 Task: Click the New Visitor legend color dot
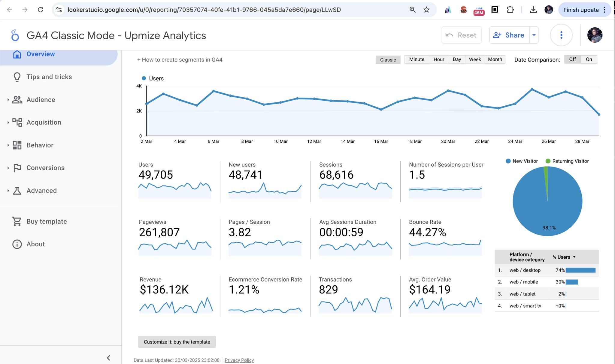coord(508,161)
